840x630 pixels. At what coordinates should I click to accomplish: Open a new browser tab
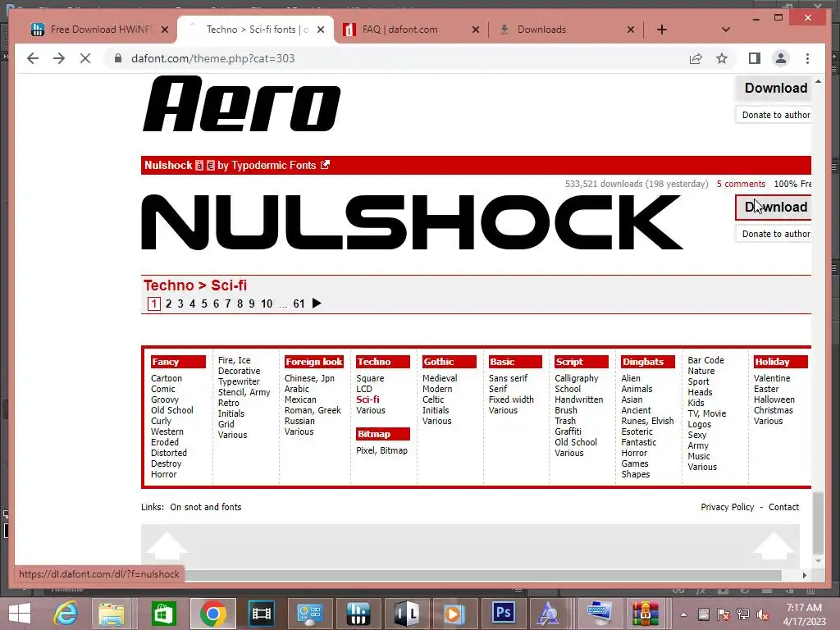662,30
